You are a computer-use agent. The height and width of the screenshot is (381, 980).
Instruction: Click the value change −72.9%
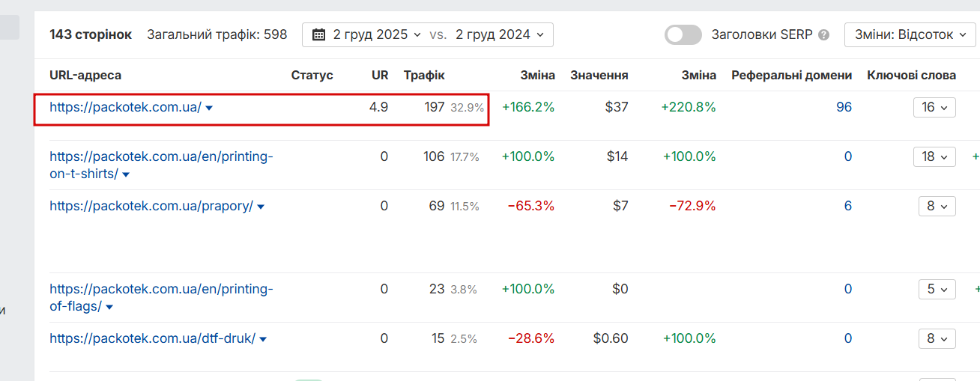692,206
